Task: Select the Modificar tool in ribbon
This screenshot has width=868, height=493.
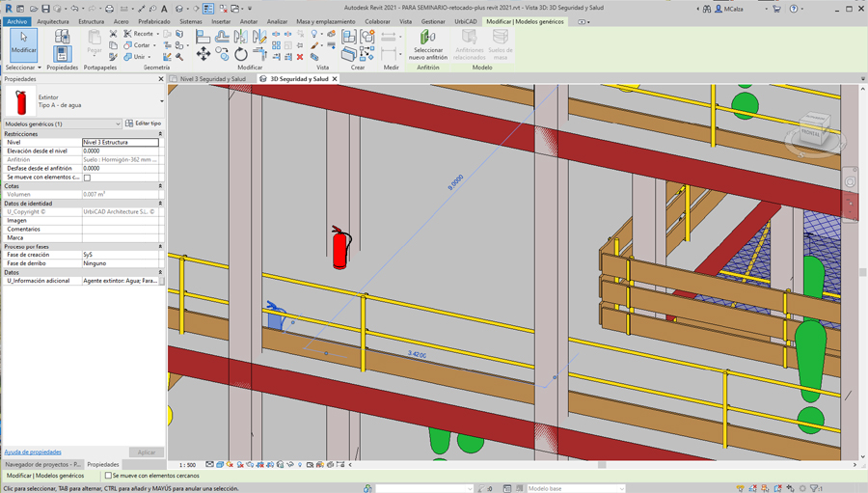Action: click(23, 42)
